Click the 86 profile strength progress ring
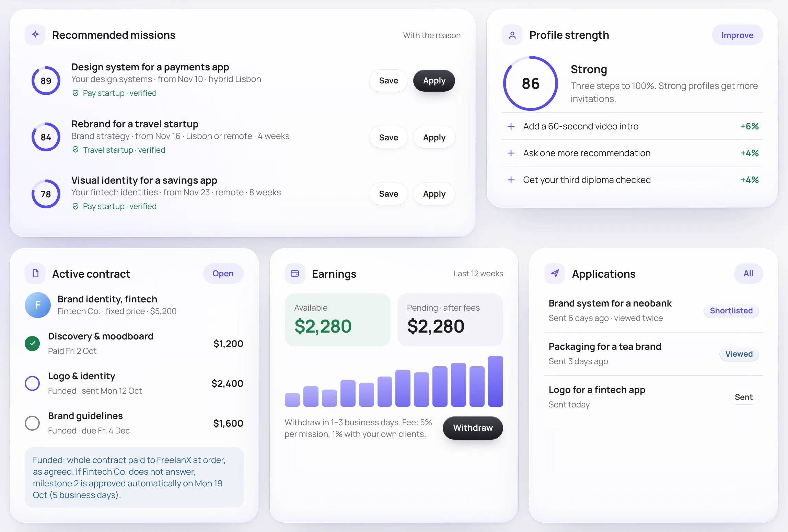The image size is (788, 532). [531, 83]
